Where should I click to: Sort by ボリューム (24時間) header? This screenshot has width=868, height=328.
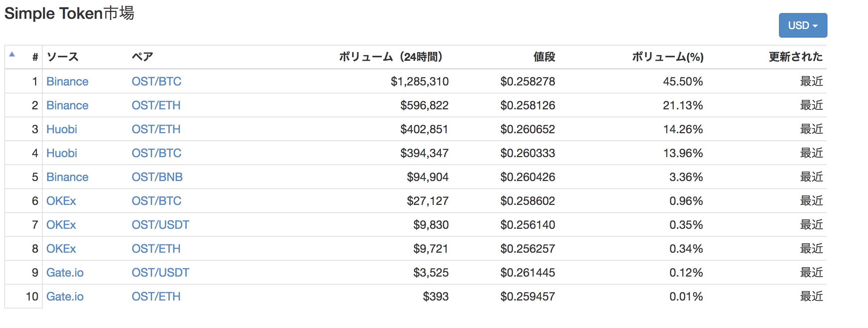(391, 57)
